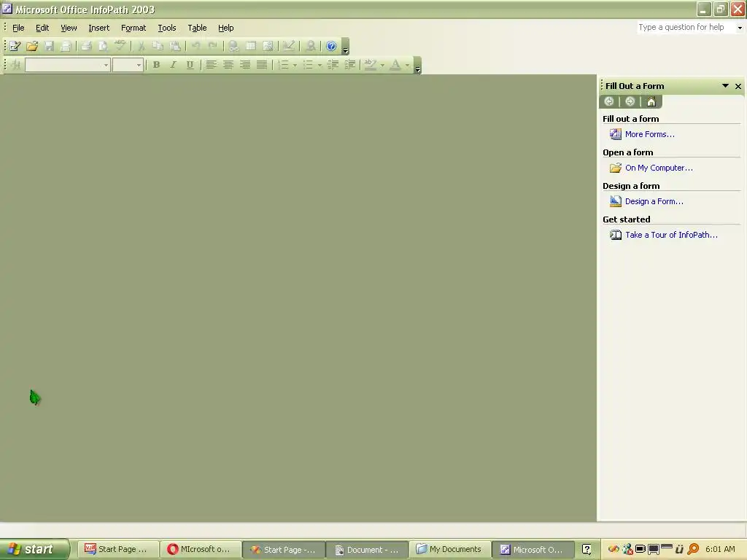Click the Design This Form icon
747x560 pixels.
(289, 46)
